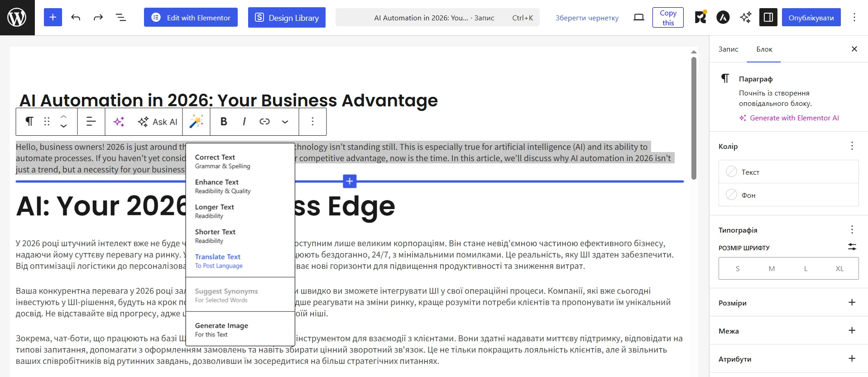This screenshot has height=377, width=868.
Task: Open the document overview list icon
Action: (x=121, y=18)
